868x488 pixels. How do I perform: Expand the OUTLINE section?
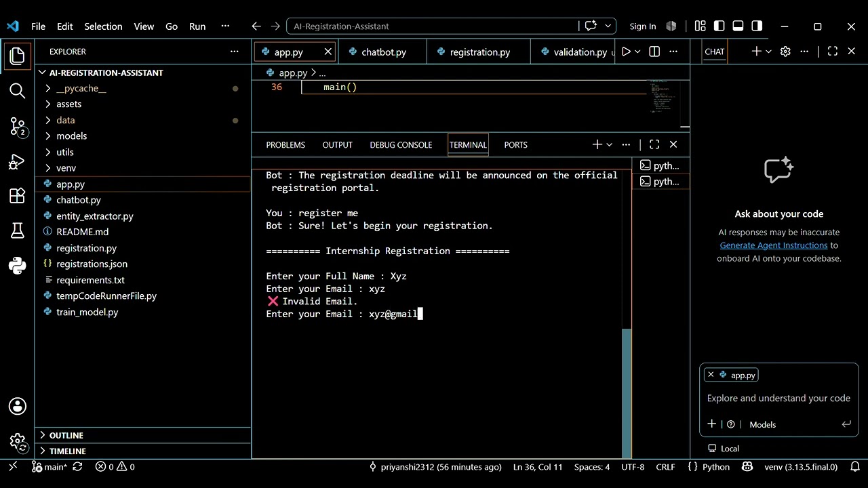(x=143, y=435)
